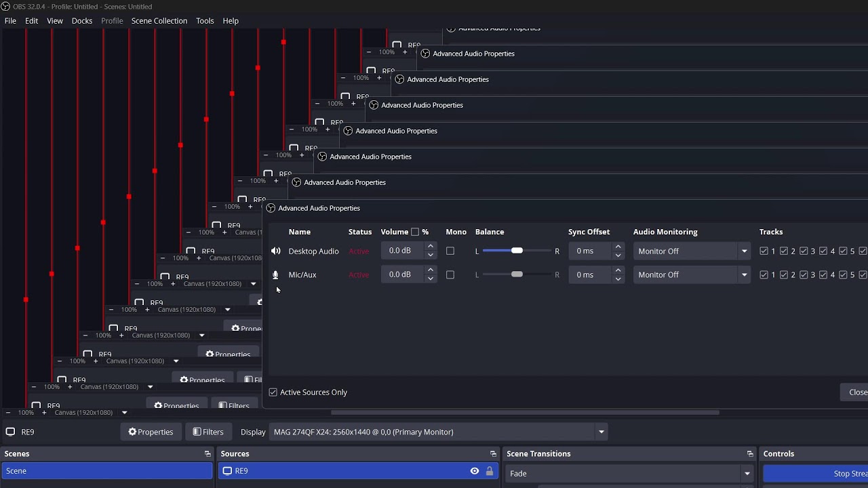Open Mic/Aux audio monitoring dropdown
Viewport: 868px width, 488px height.
pyautogui.click(x=692, y=274)
